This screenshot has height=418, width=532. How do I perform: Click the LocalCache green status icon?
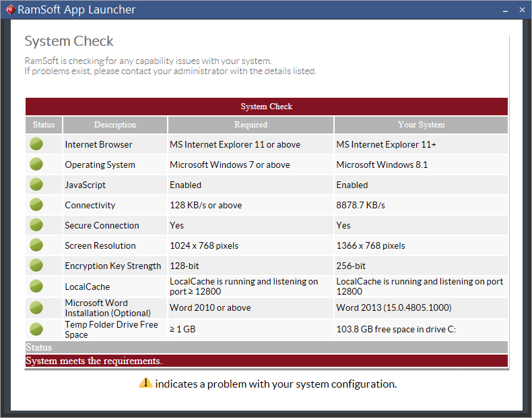[x=36, y=286]
